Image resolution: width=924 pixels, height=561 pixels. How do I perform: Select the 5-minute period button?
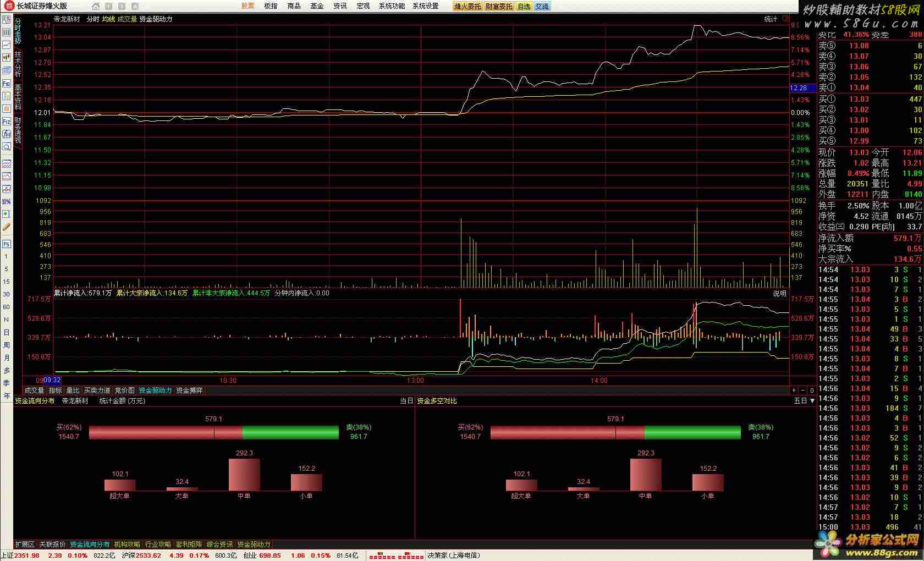(7, 269)
